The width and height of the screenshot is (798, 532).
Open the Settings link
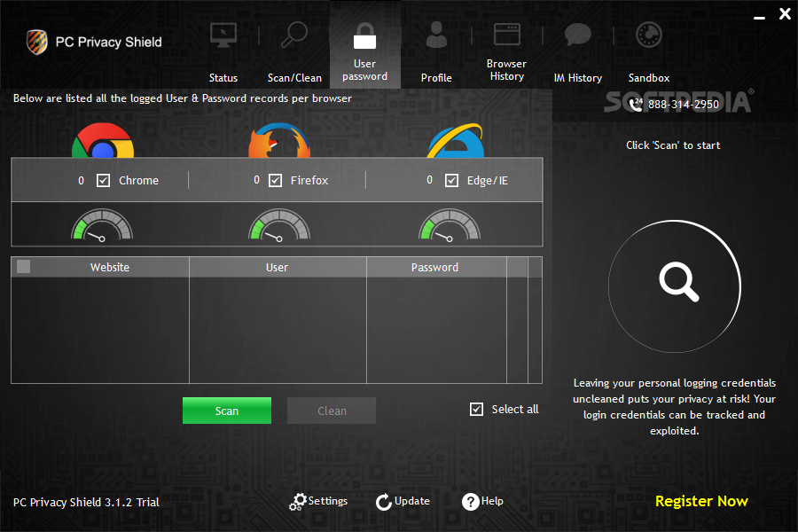[328, 501]
